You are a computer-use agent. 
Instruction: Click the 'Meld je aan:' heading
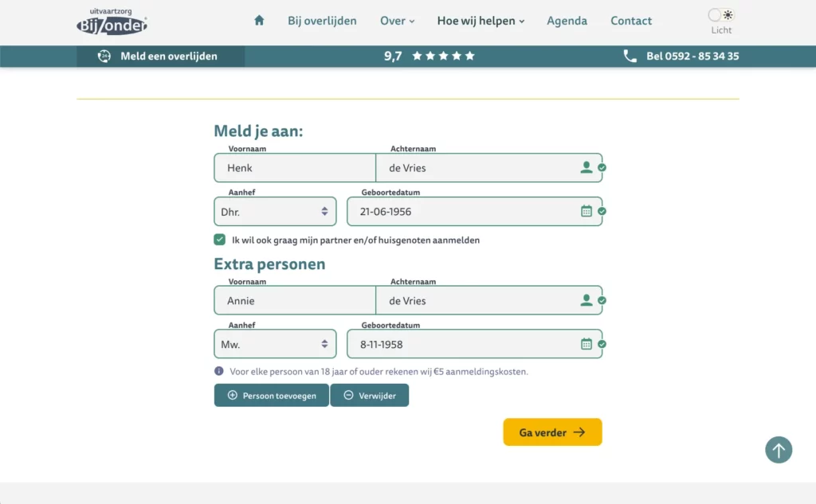pyautogui.click(x=259, y=131)
